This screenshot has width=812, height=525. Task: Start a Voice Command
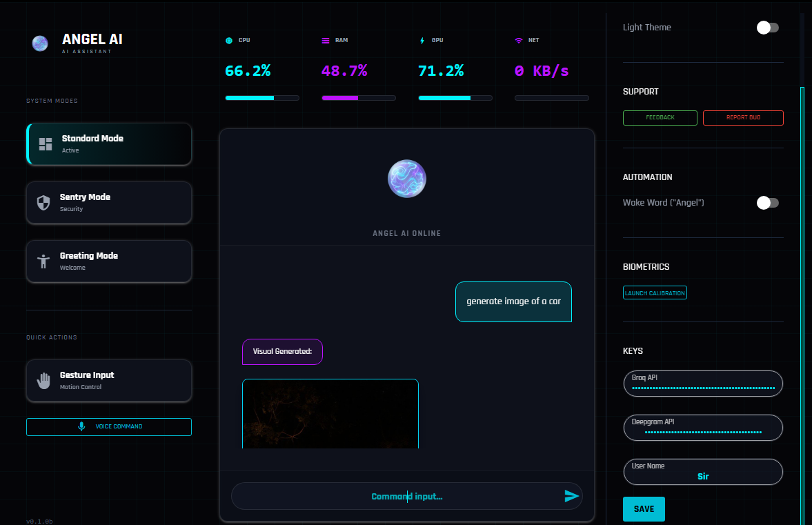pyautogui.click(x=109, y=426)
